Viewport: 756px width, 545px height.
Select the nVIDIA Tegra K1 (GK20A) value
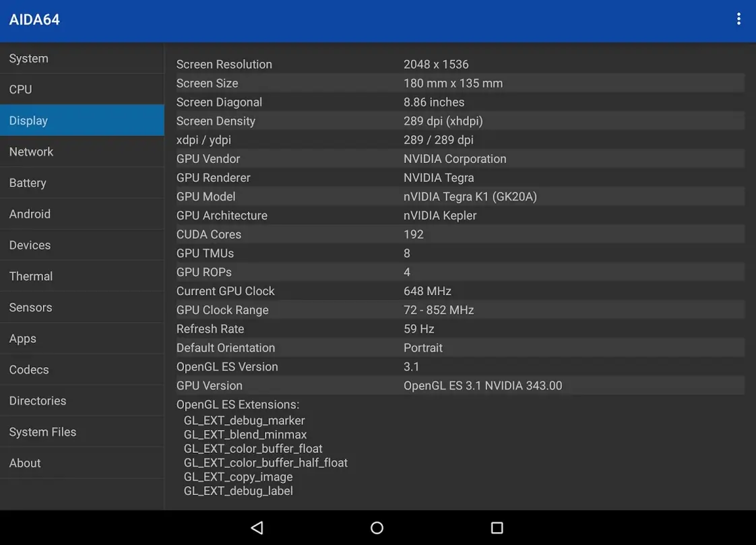[470, 196]
